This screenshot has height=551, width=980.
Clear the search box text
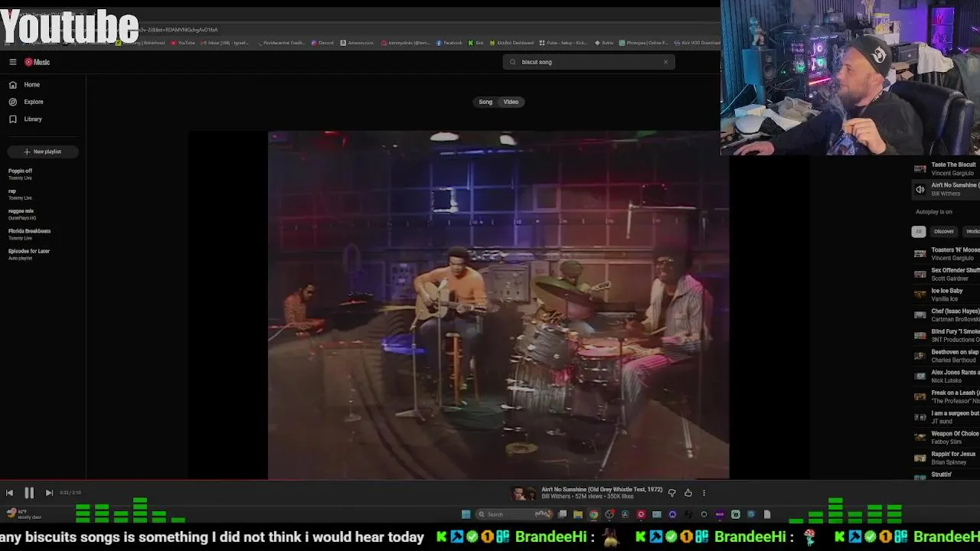(x=665, y=62)
